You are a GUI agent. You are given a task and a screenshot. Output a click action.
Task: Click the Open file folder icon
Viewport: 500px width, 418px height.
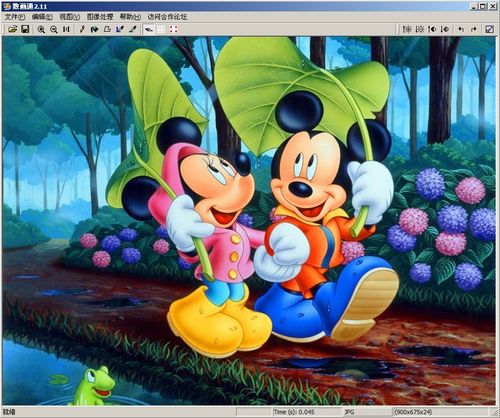pyautogui.click(x=13, y=29)
